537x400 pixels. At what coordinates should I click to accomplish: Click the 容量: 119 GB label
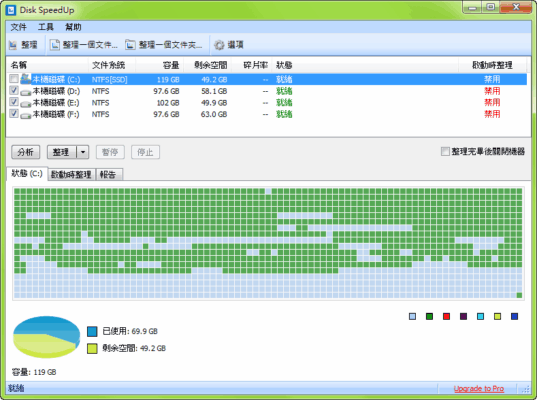pyautogui.click(x=34, y=372)
